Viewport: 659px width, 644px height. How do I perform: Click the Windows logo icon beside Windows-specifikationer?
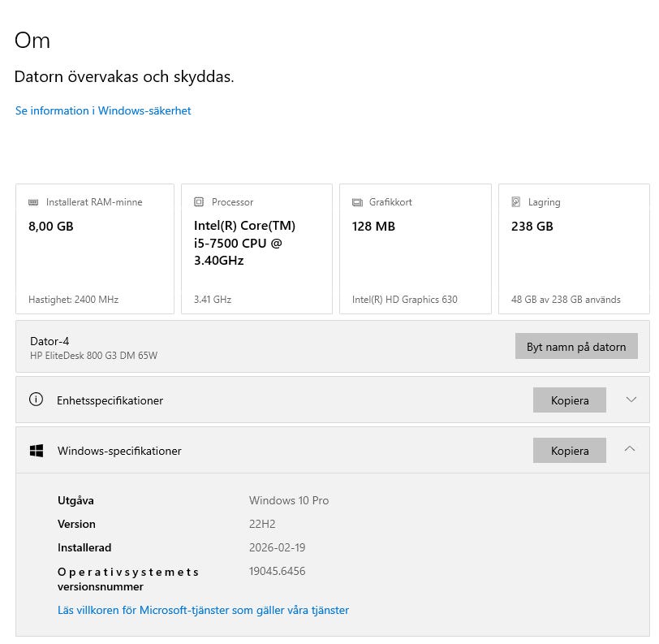pyautogui.click(x=36, y=451)
